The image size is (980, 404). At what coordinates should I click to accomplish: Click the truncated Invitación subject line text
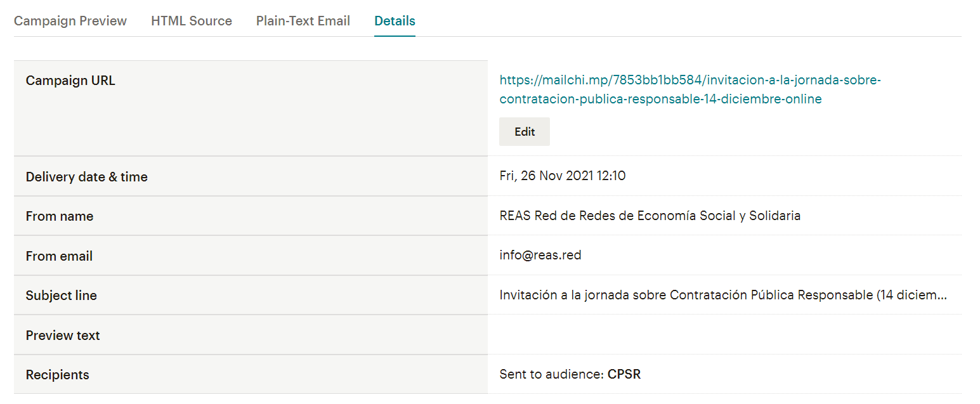pyautogui.click(x=722, y=295)
